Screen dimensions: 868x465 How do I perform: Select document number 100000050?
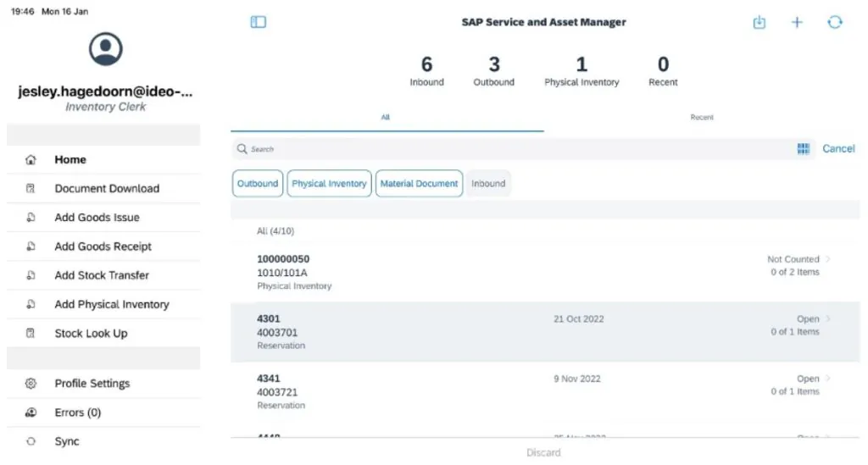[x=283, y=259]
